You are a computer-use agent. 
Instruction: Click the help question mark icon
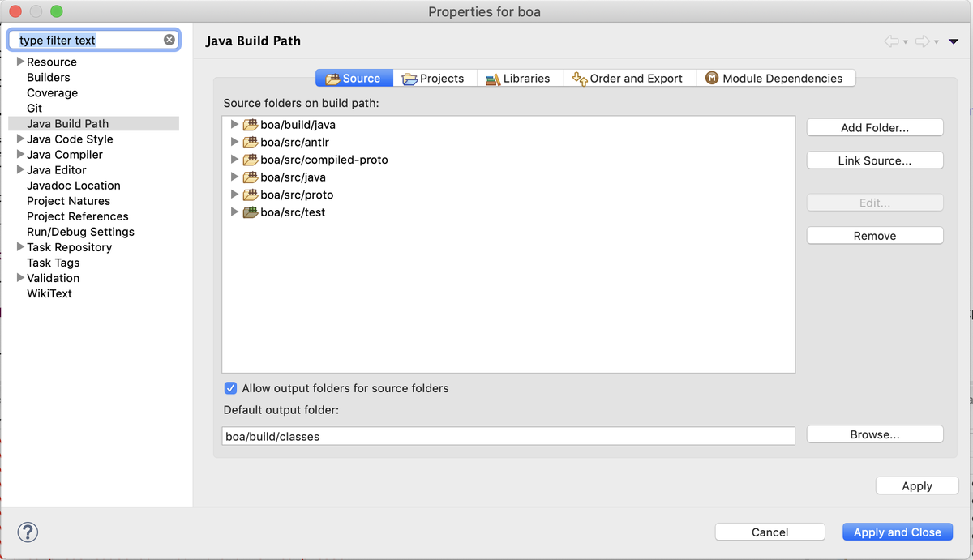click(28, 532)
